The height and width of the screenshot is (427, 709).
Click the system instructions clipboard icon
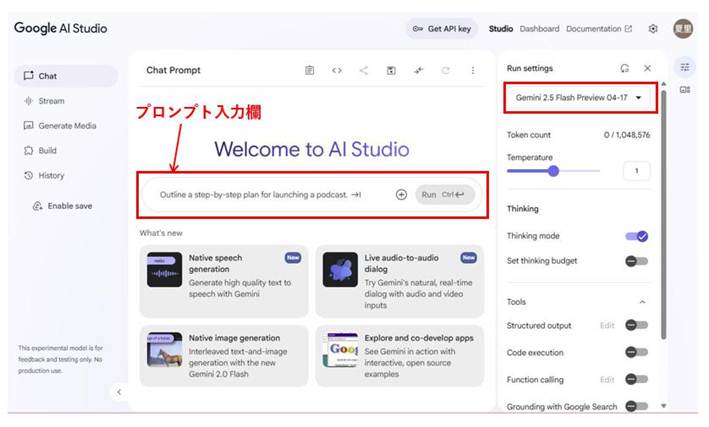coord(310,70)
